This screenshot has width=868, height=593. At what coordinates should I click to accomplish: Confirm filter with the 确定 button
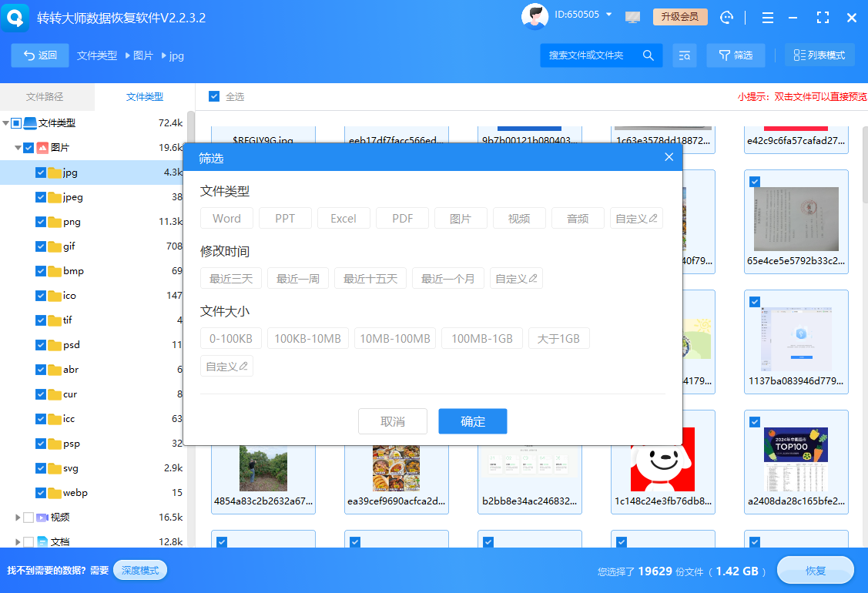pyautogui.click(x=472, y=421)
